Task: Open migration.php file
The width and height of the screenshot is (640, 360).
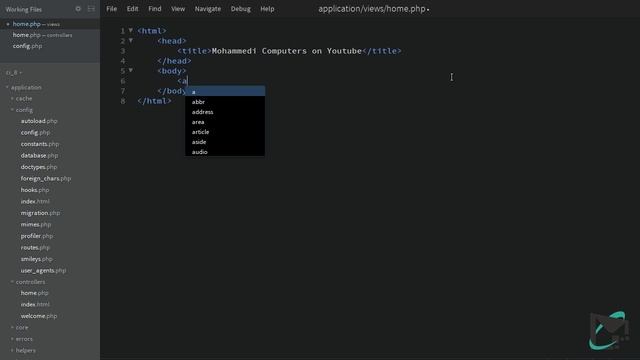Action: 40,213
